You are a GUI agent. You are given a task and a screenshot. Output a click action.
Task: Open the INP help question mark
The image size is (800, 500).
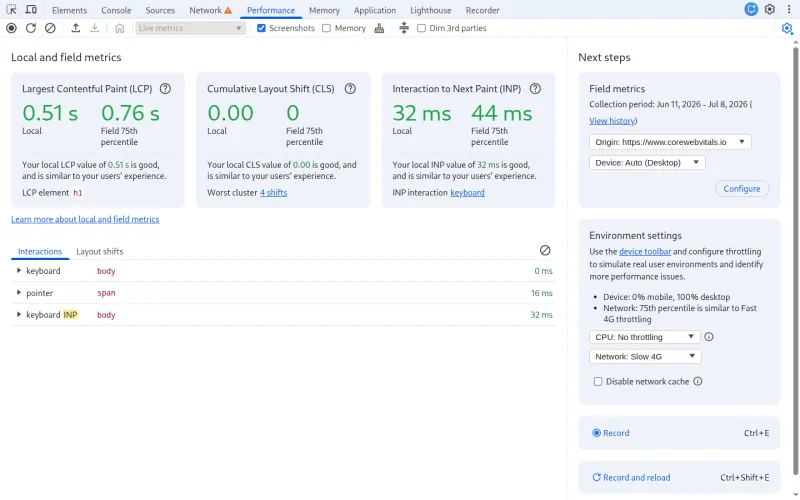click(535, 89)
